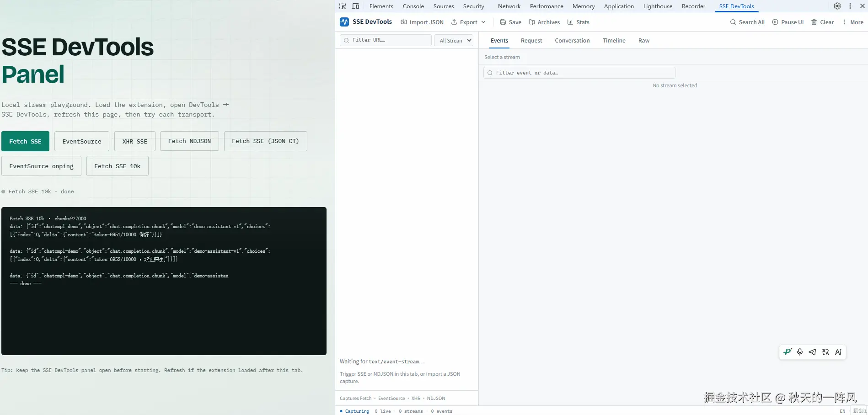This screenshot has height=415, width=868.
Task: Click the AI icon in floating toolbar
Action: coord(838,352)
